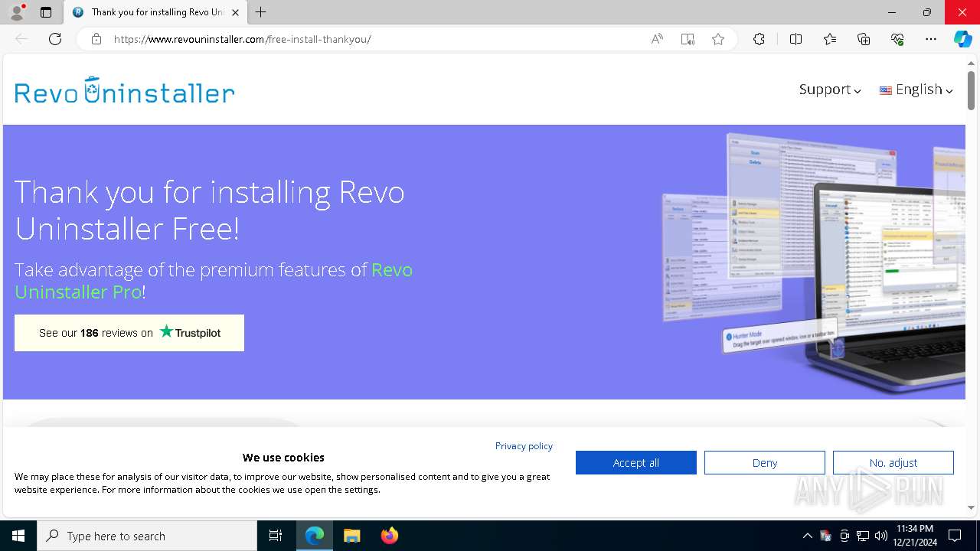Expand the English language dropdown
Viewport: 980px width, 551px height.
pyautogui.click(x=916, y=90)
